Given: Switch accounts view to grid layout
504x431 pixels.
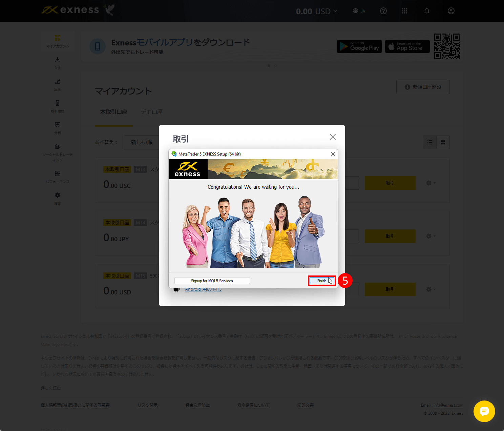Looking at the screenshot, I should (443, 142).
